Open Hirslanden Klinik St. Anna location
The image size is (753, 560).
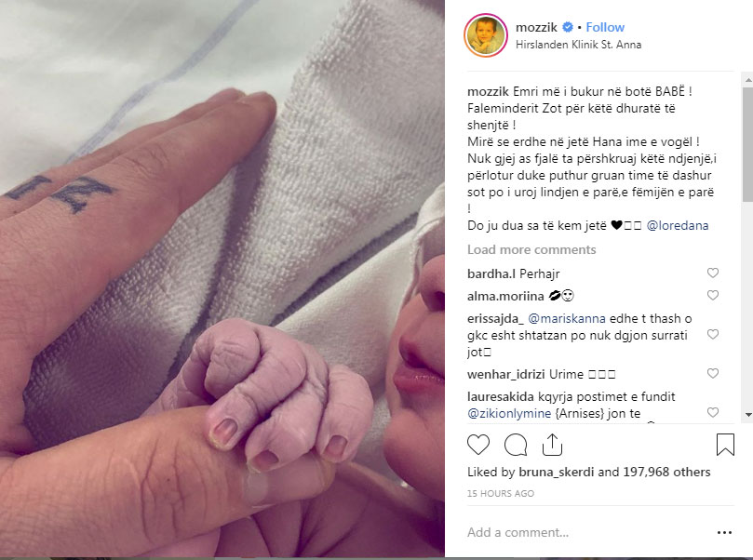tap(578, 45)
